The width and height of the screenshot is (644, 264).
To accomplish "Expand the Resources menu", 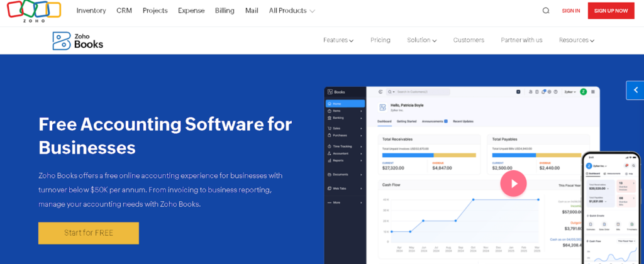I will pyautogui.click(x=577, y=40).
